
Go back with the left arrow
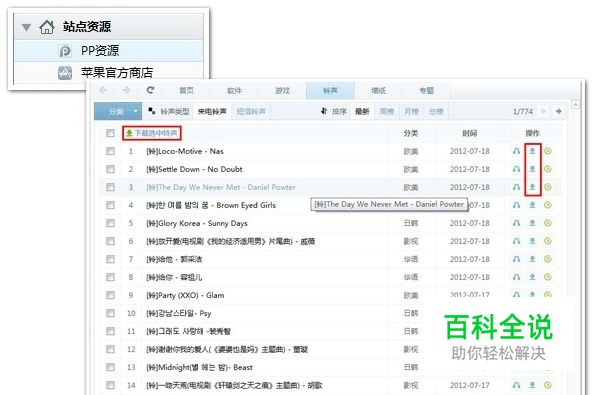(103, 90)
